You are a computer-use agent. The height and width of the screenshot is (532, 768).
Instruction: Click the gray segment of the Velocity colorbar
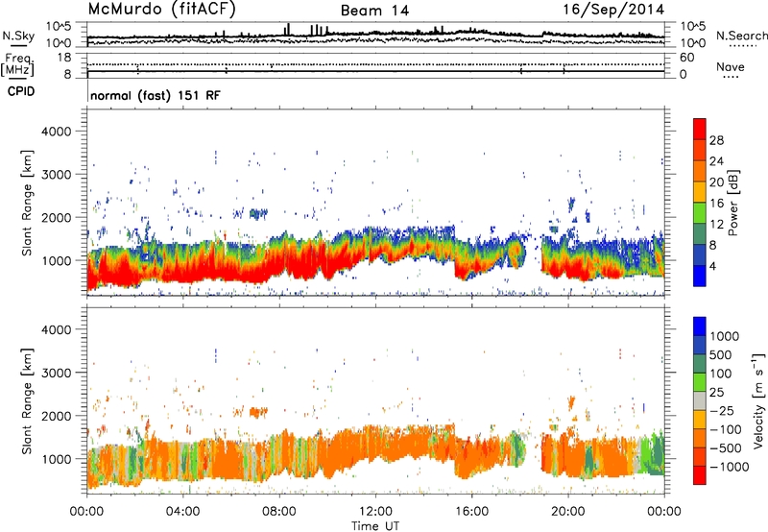coord(700,400)
